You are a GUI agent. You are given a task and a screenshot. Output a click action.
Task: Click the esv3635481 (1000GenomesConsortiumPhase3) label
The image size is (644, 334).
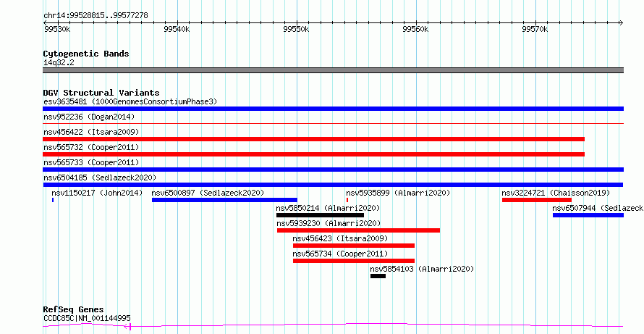coord(130,101)
